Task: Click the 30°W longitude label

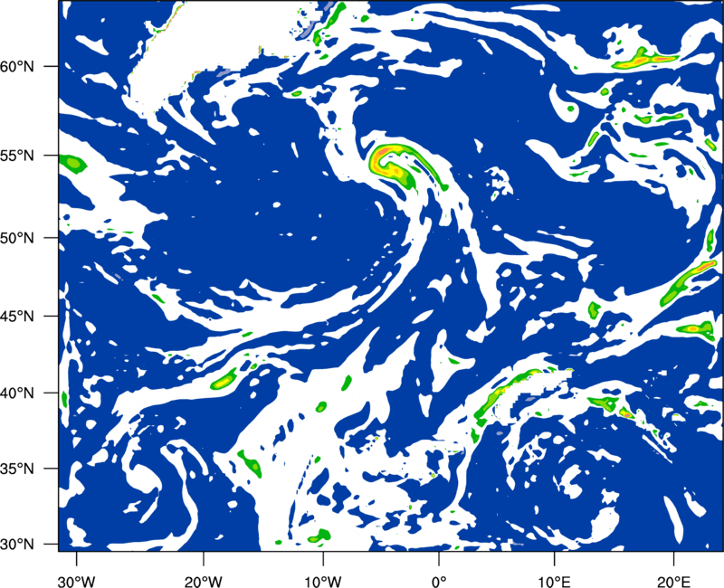Action: click(x=76, y=582)
